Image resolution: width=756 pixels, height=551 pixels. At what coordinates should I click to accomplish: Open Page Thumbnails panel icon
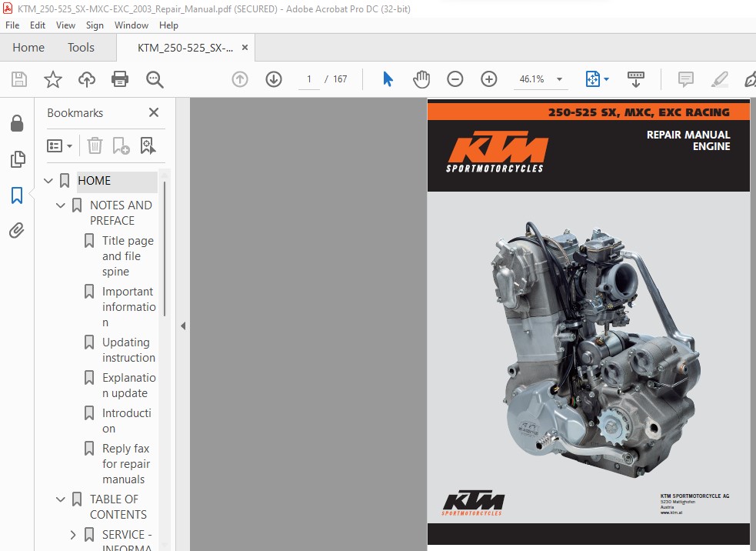point(18,159)
